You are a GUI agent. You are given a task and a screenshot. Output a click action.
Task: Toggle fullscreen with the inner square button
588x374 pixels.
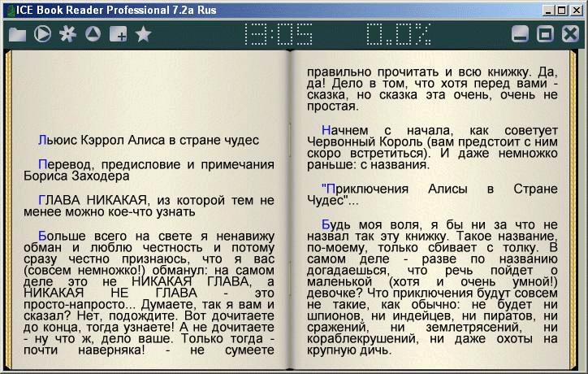545,34
